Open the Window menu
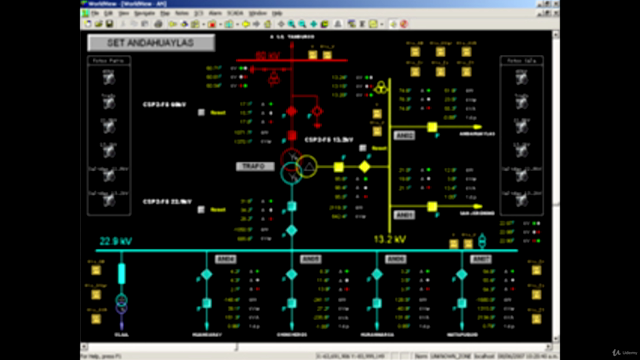640x360 pixels. click(x=258, y=13)
